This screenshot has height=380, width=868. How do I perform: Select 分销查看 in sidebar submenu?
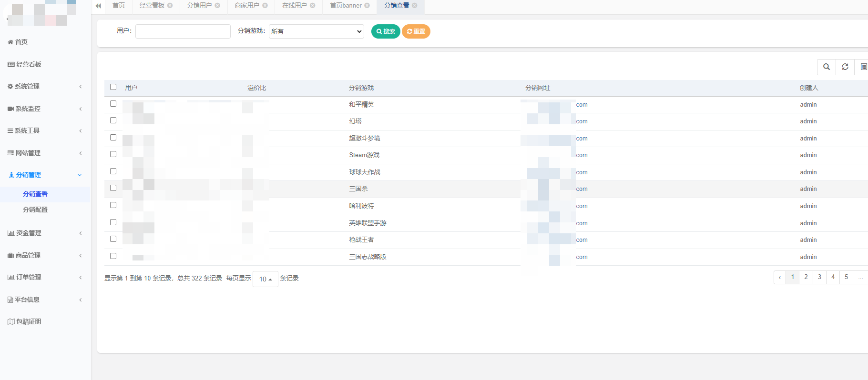coord(35,194)
